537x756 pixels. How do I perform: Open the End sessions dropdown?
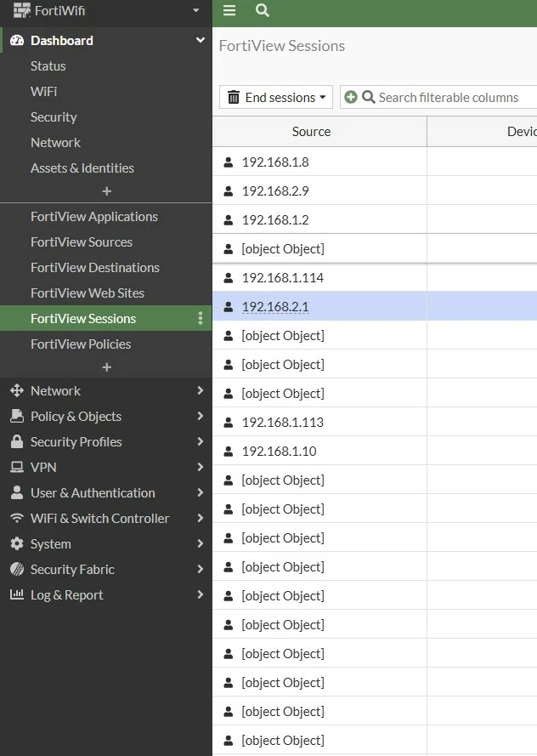276,98
